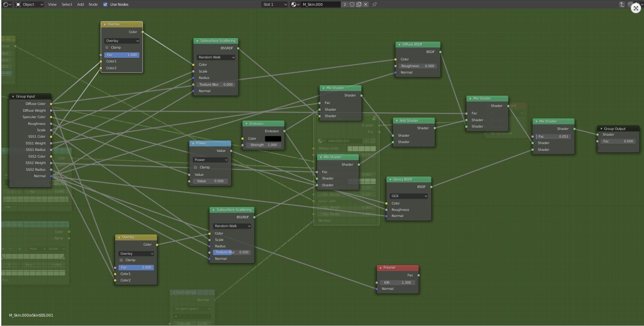The height and width of the screenshot is (326, 644).
Task: Click the black Emission color swatch
Action: (273, 139)
